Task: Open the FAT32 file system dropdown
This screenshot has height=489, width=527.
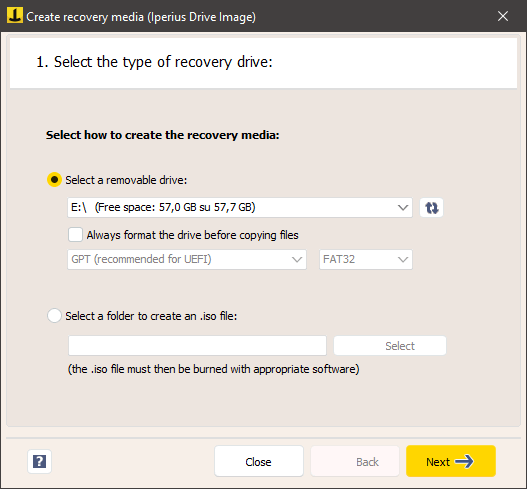Action: pyautogui.click(x=366, y=259)
